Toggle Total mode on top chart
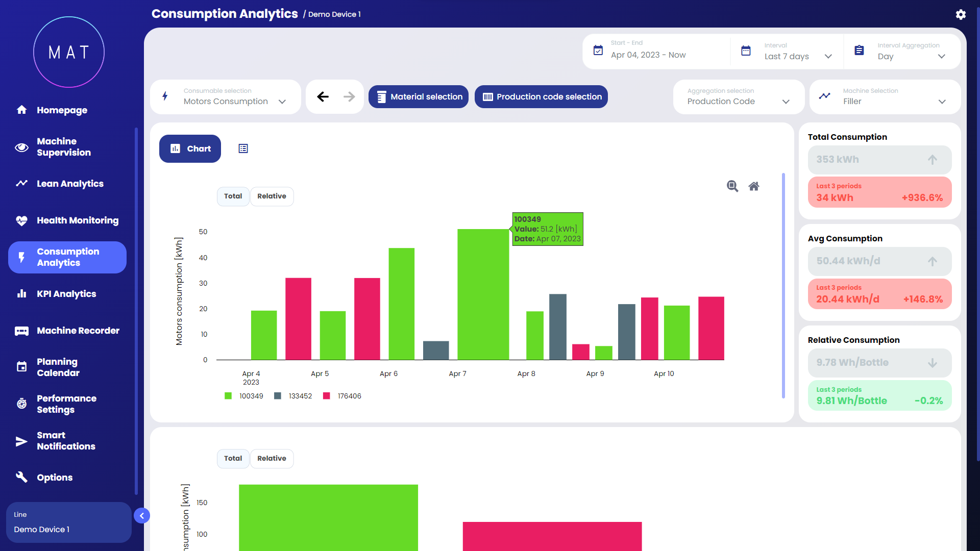The height and width of the screenshot is (551, 980). 233,196
